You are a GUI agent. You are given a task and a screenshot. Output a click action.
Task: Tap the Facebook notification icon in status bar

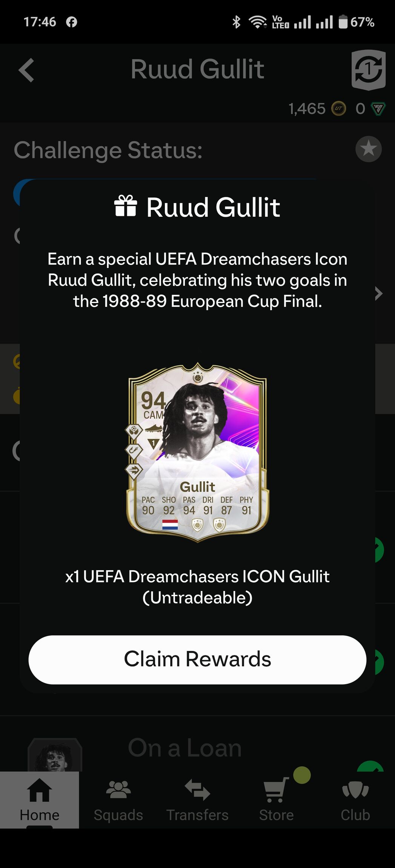72,22
